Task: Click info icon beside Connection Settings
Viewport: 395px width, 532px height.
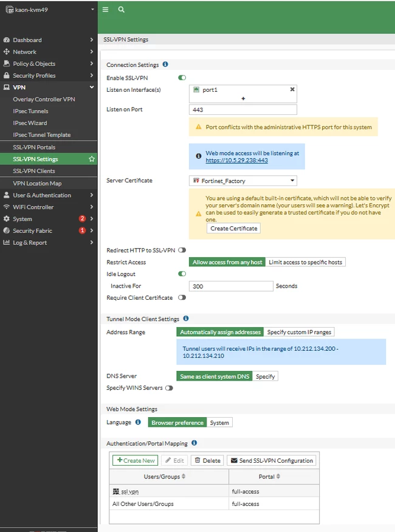Action: [x=165, y=64]
